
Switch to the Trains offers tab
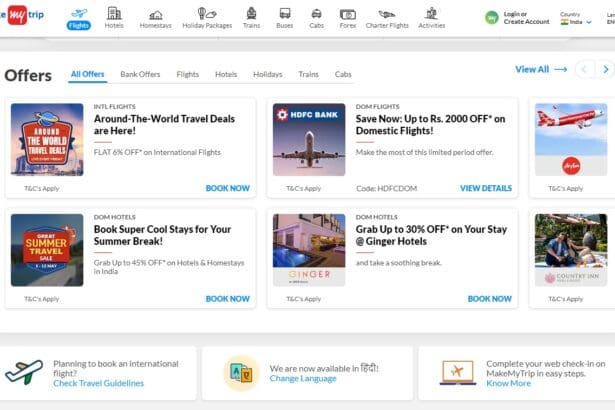tap(309, 74)
